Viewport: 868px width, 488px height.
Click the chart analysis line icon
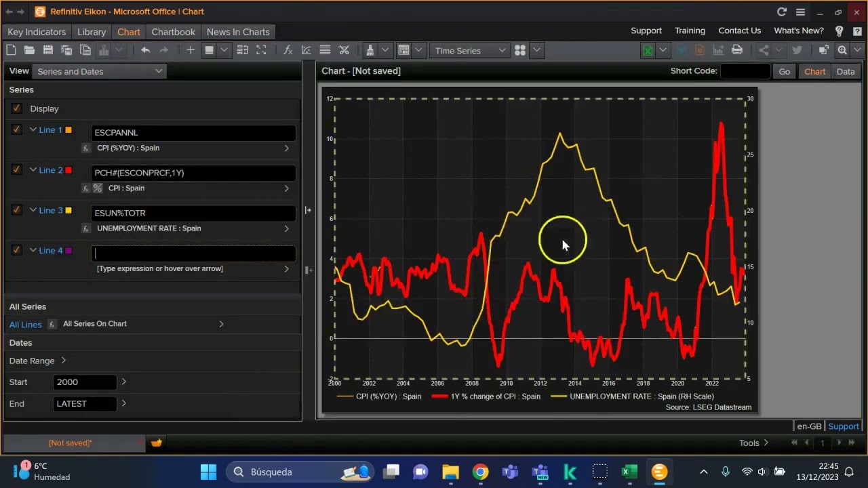tap(306, 50)
